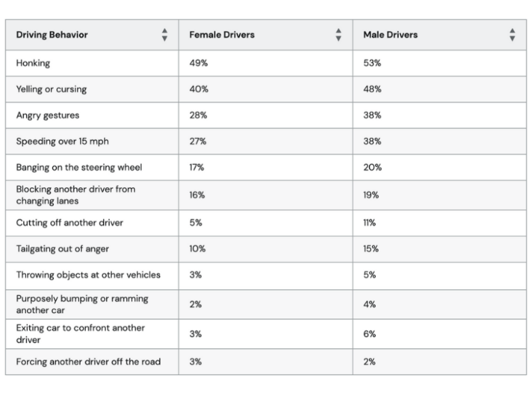Select the Honking row label
Screen dimensions: 532x399
(33, 63)
